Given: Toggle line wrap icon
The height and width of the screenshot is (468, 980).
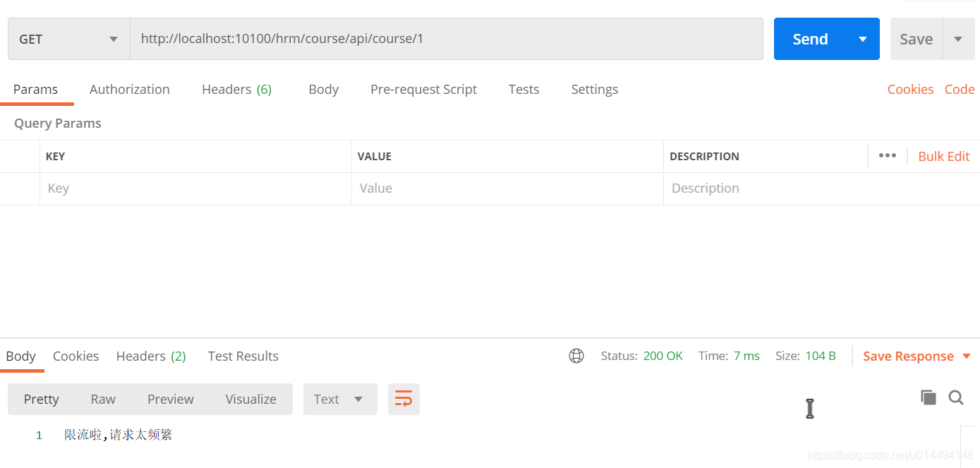Looking at the screenshot, I should point(404,400).
